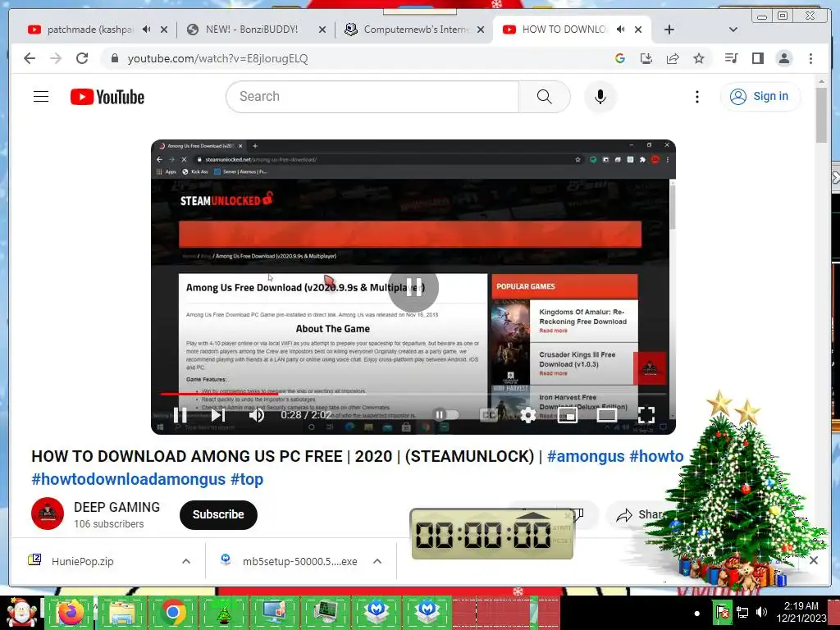Open the #amongus hashtag link
The image size is (840, 630).
[x=586, y=456]
